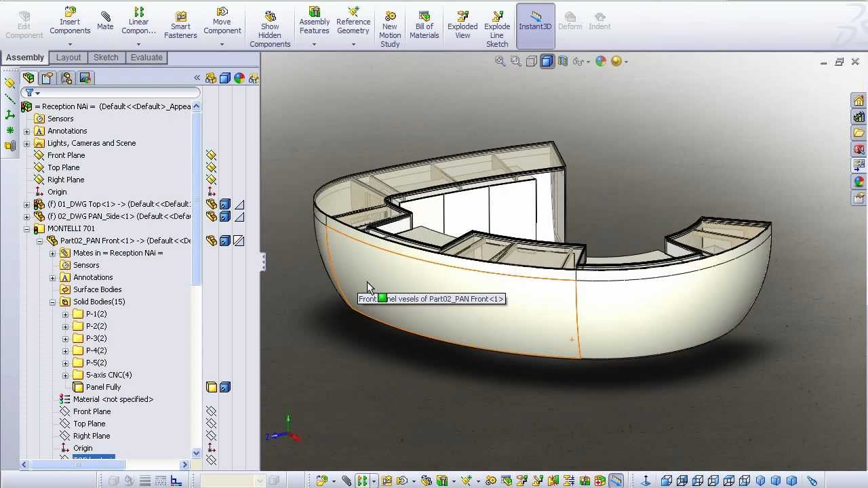Expand the 5-axis CNC(4) folder
The height and width of the screenshot is (488, 868).
tap(65, 375)
